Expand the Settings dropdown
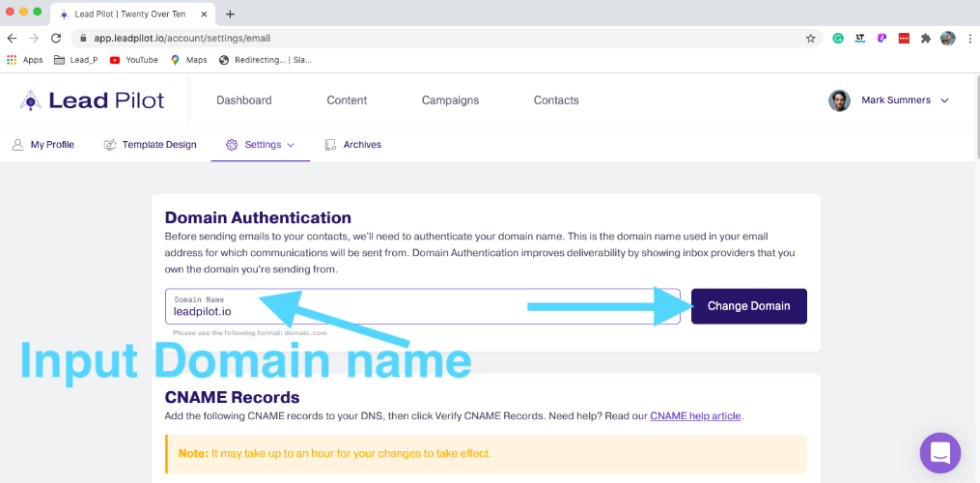The image size is (980, 483). pos(261,145)
